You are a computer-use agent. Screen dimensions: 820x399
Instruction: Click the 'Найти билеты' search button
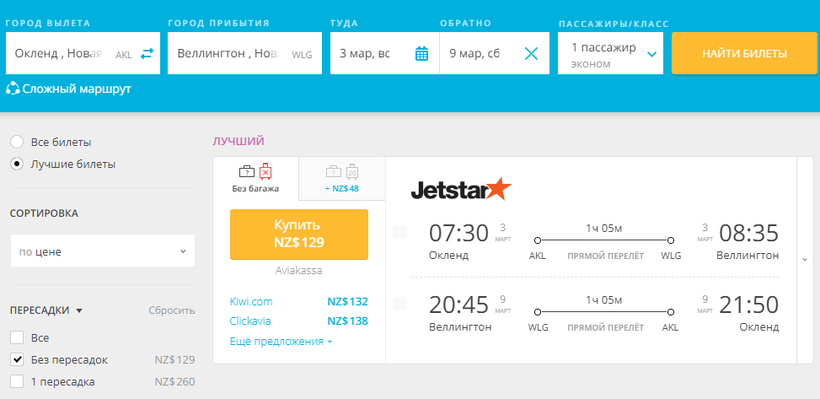pyautogui.click(x=745, y=53)
